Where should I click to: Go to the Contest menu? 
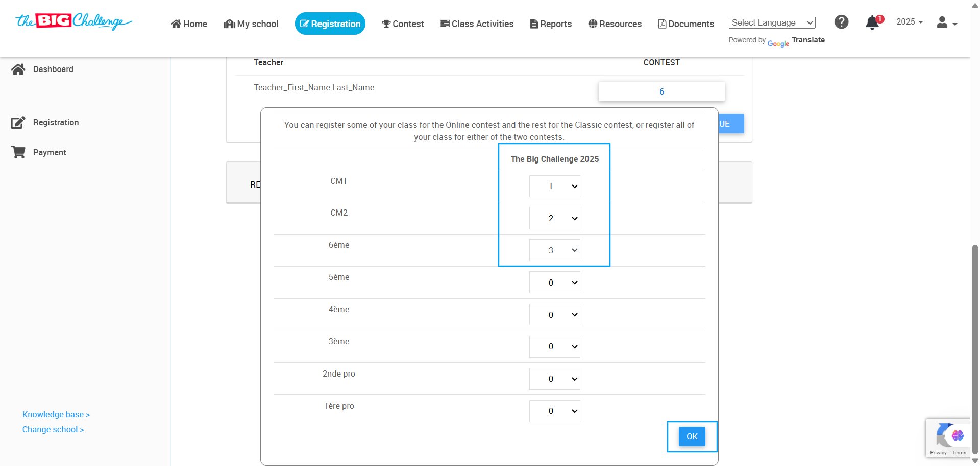pyautogui.click(x=403, y=24)
